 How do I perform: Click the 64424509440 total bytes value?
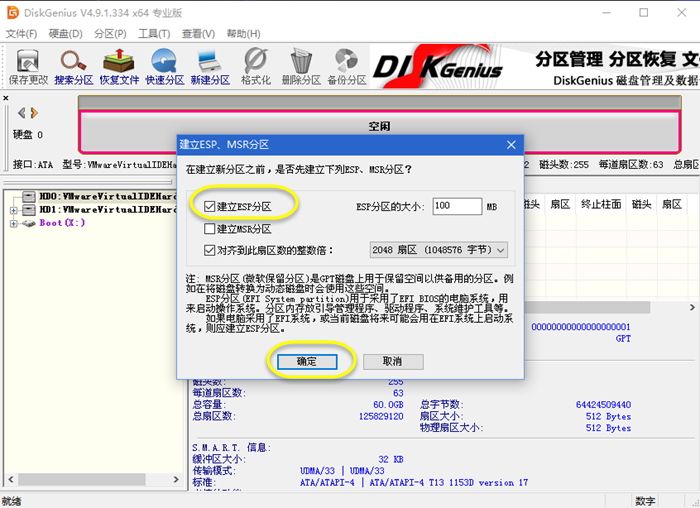coord(603,404)
